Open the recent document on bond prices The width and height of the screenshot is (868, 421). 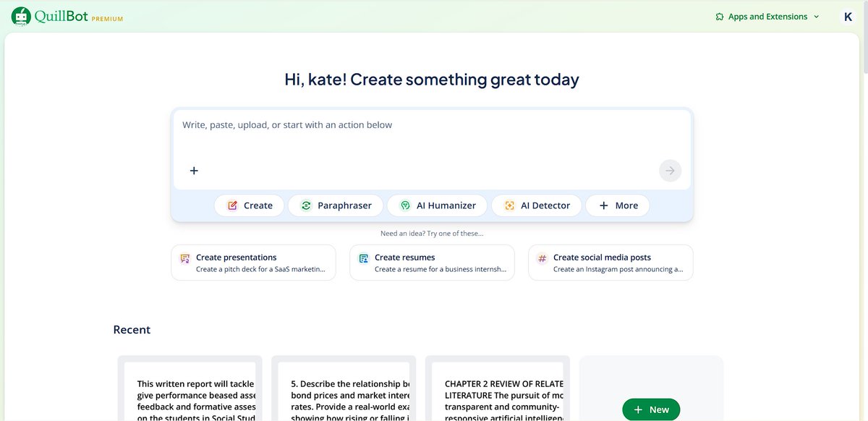coord(344,388)
